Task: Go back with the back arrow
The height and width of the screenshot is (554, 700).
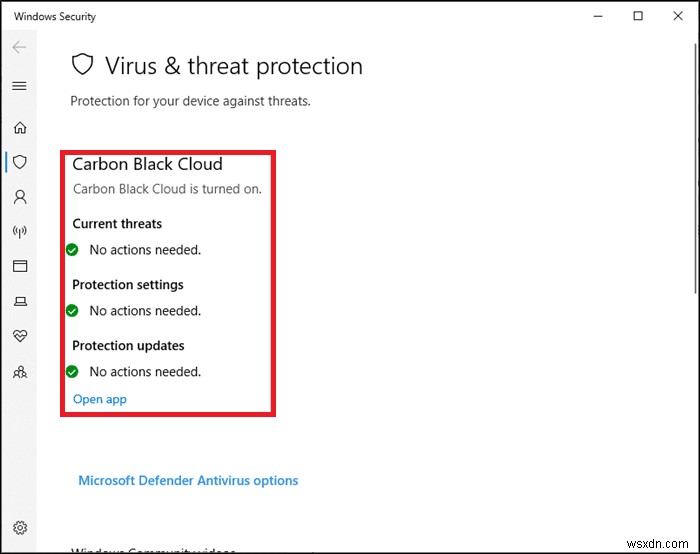Action: click(18, 47)
